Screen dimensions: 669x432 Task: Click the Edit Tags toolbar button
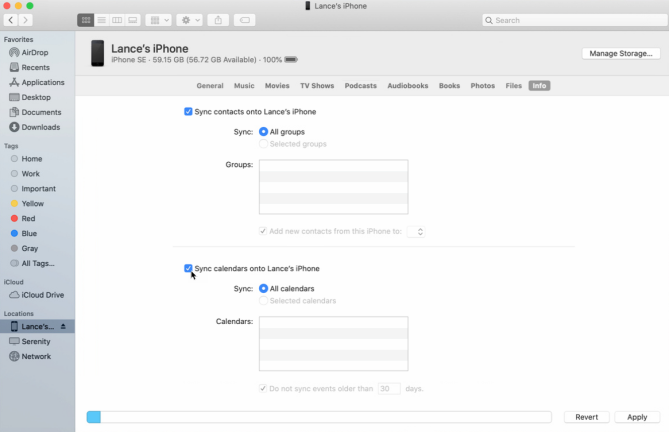click(244, 20)
